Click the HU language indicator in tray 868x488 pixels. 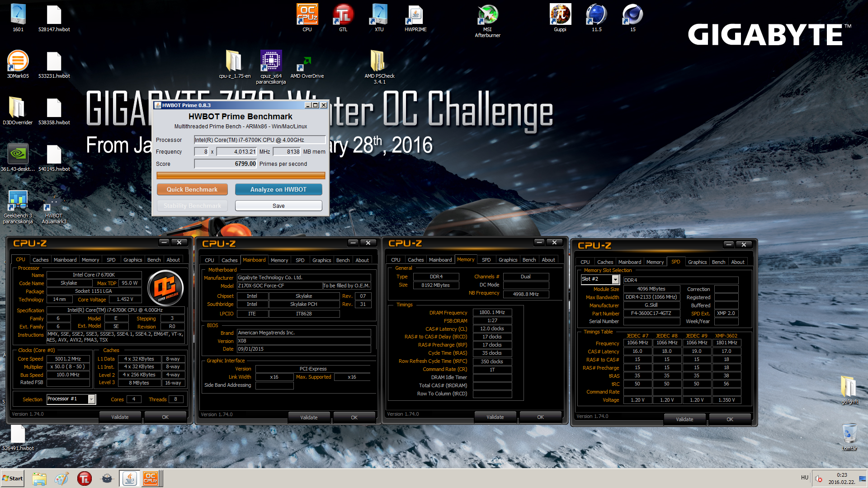click(x=804, y=478)
